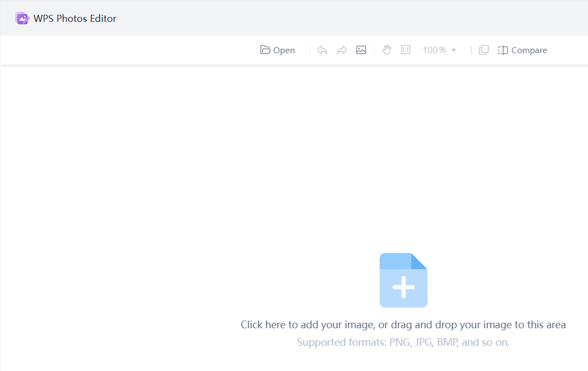The width and height of the screenshot is (588, 371).
Task: Click the WPS Photos Editor logo icon
Action: click(22, 18)
